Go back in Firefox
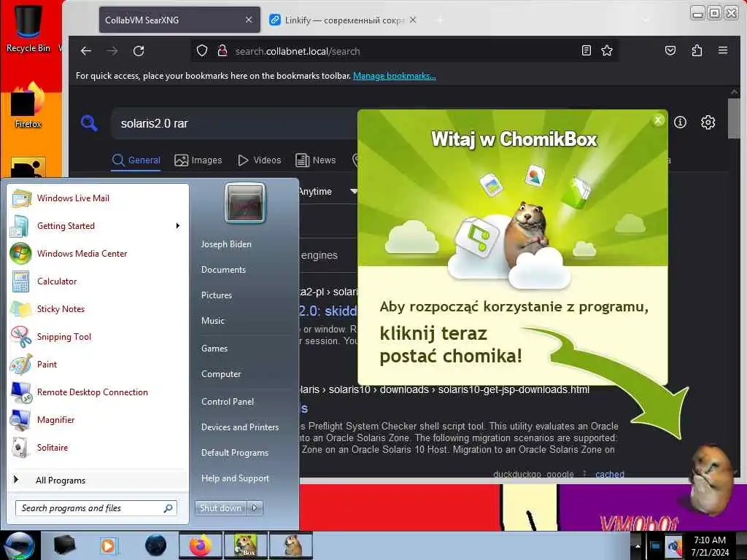This screenshot has width=747, height=560. [x=86, y=51]
